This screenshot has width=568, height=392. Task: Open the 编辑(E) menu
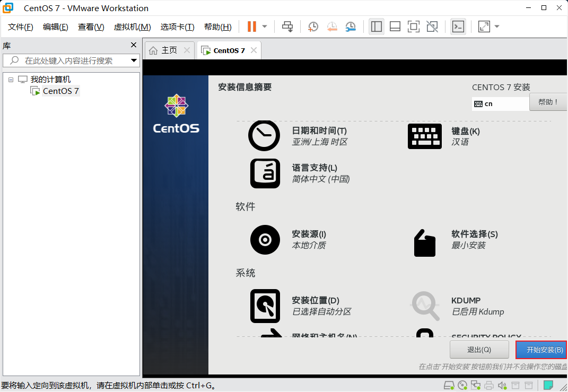[56, 27]
